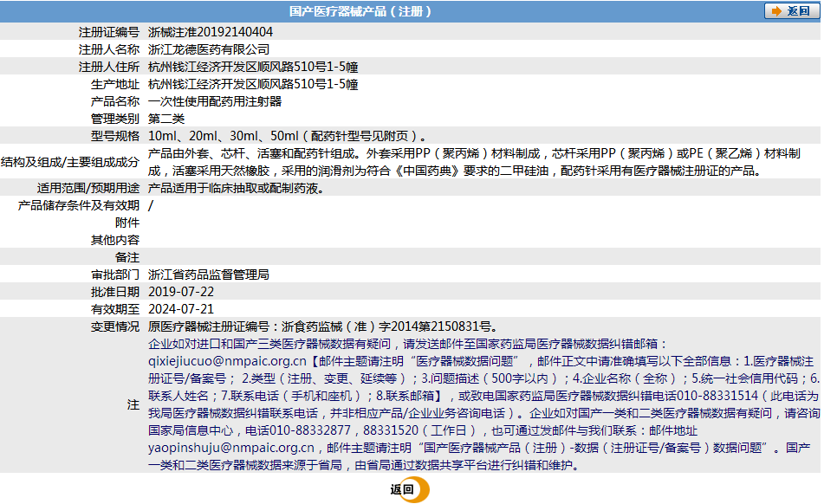The image size is (824, 504).
Task: Select registration number 浙械注准20192140404
Action: click(211, 32)
